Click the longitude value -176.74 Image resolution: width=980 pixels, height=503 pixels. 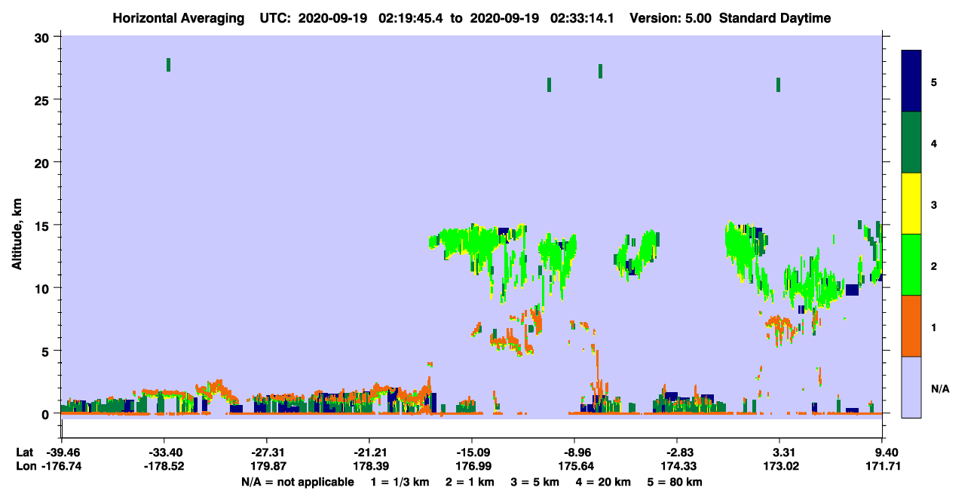63,466
